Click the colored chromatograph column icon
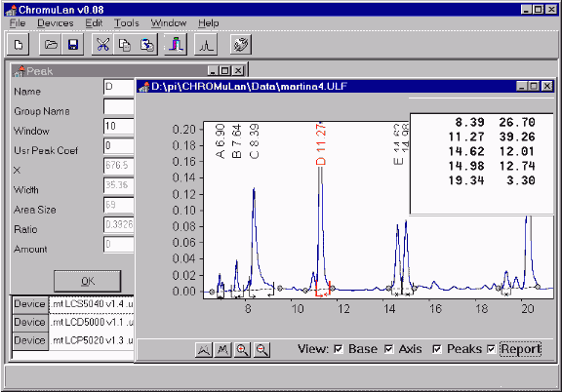 click(x=176, y=45)
